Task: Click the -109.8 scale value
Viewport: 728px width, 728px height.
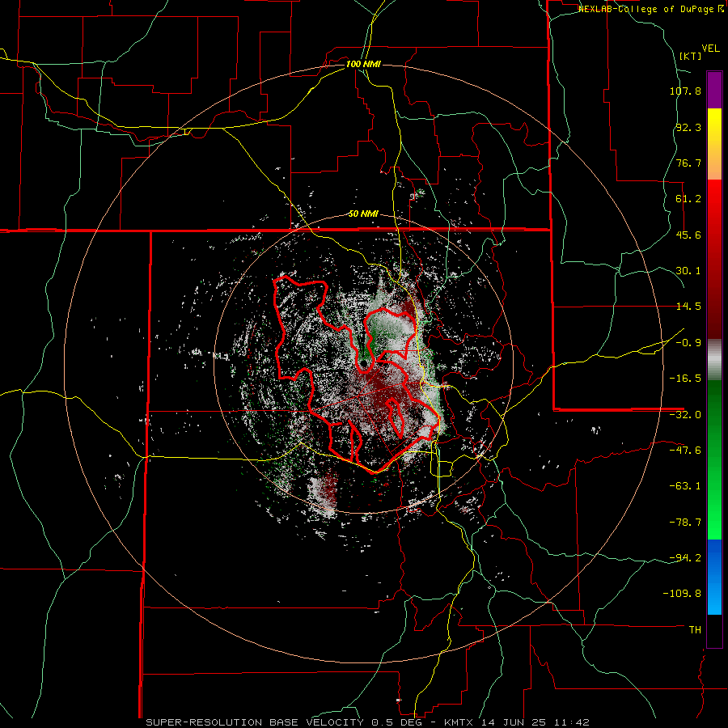Action: click(x=682, y=594)
